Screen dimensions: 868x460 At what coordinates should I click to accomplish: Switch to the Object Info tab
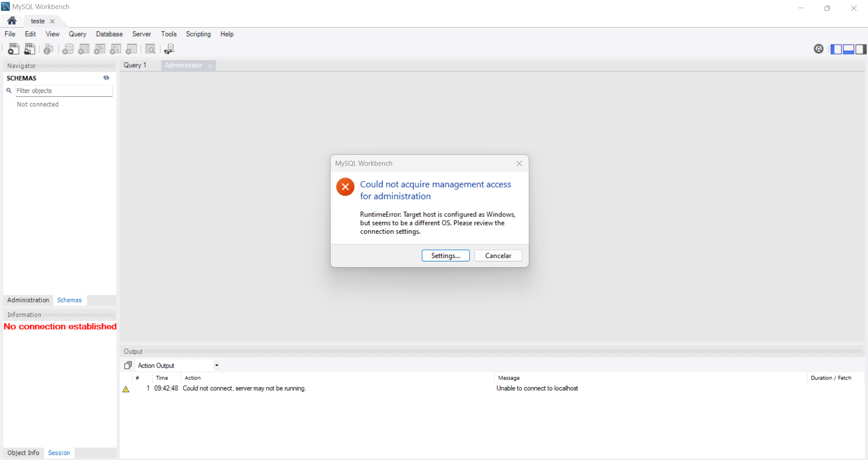[x=23, y=453]
